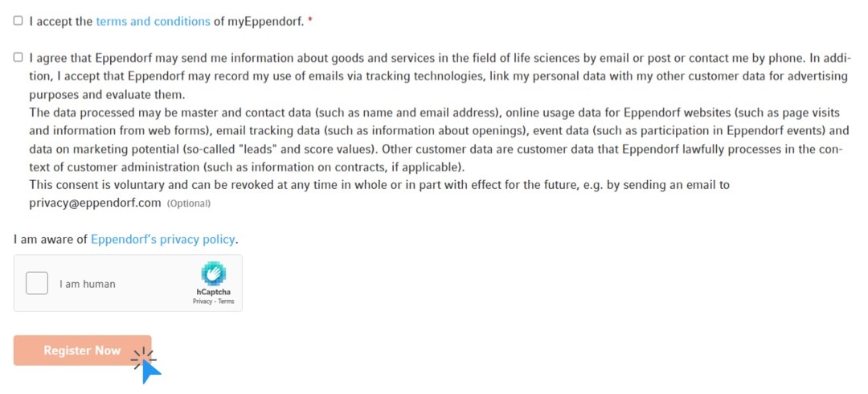Image resolution: width=868 pixels, height=394 pixels.
Task: Click the "I accept the" label text
Action: pyautogui.click(x=61, y=22)
